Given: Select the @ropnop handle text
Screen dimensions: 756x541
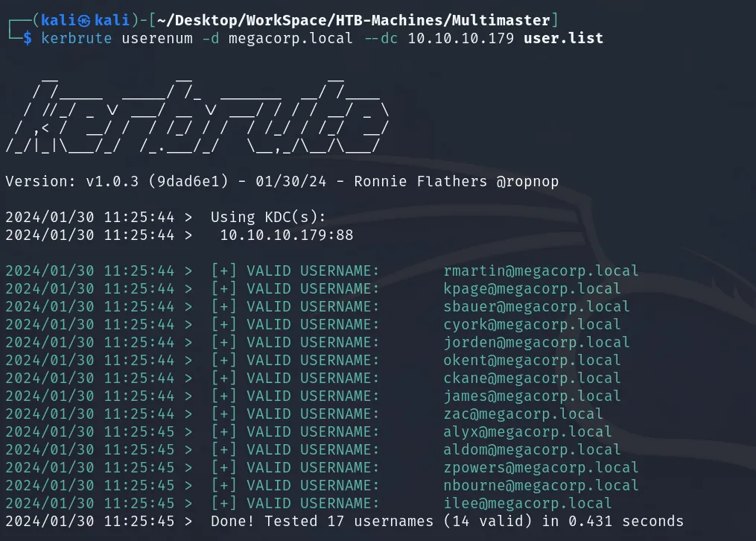Looking at the screenshot, I should click(x=527, y=182).
